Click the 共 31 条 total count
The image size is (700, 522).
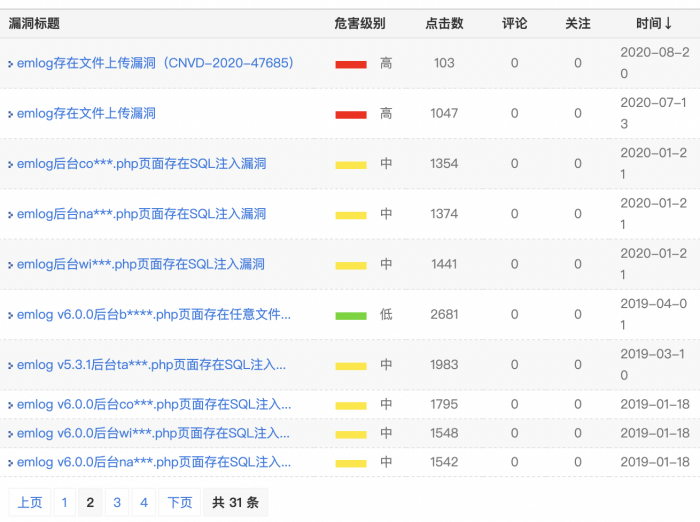pyautogui.click(x=235, y=502)
